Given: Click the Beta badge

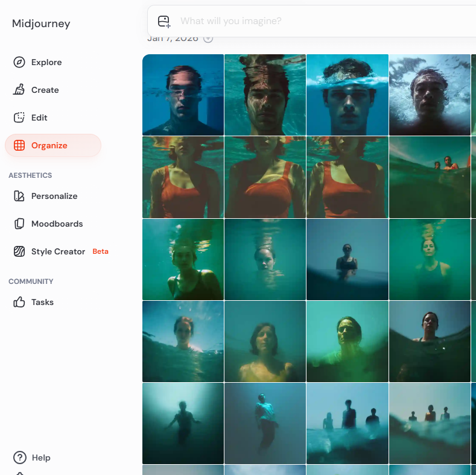Looking at the screenshot, I should point(101,251).
